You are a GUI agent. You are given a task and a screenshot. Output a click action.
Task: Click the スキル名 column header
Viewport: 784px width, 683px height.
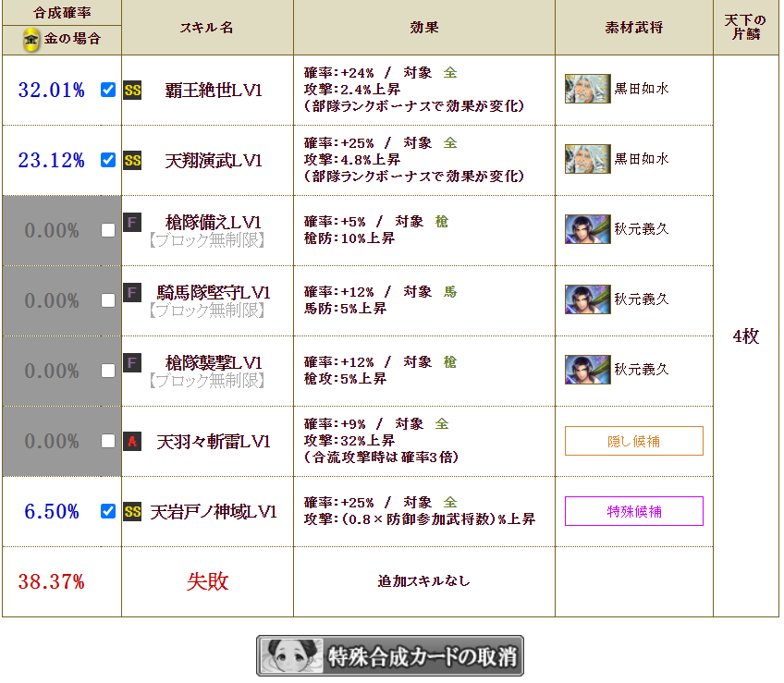click(x=207, y=28)
